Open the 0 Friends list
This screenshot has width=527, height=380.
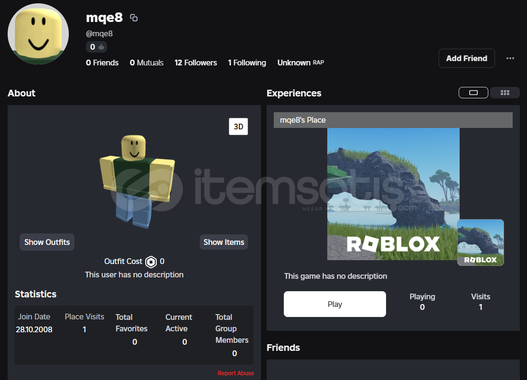pyautogui.click(x=102, y=63)
